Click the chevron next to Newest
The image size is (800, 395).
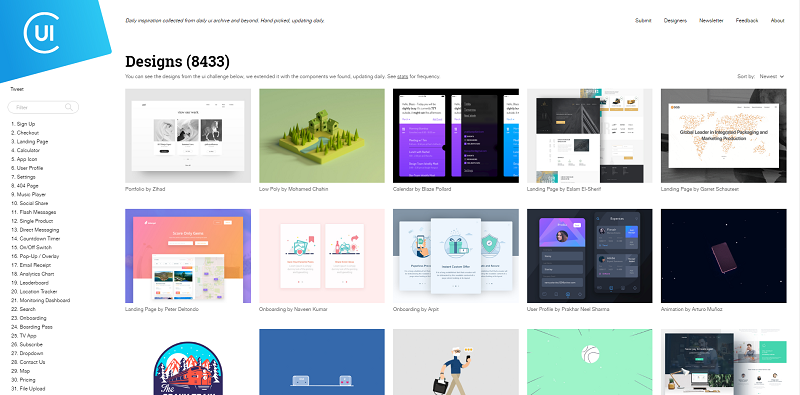[782, 77]
